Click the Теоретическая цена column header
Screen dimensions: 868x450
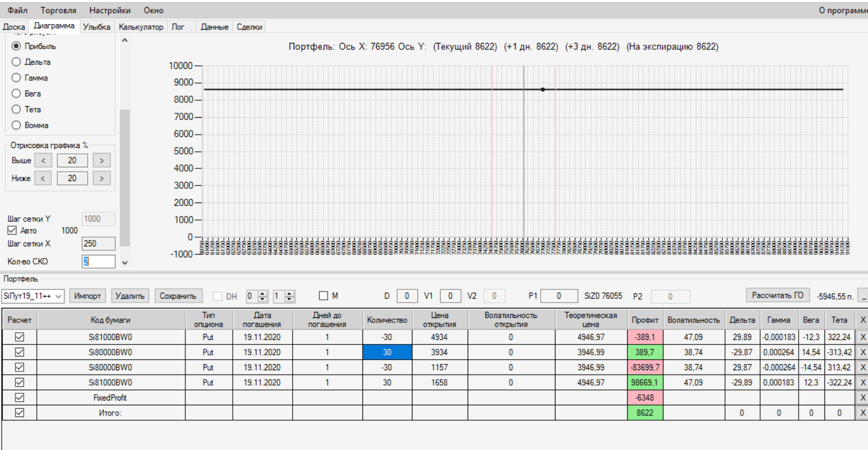coord(591,320)
